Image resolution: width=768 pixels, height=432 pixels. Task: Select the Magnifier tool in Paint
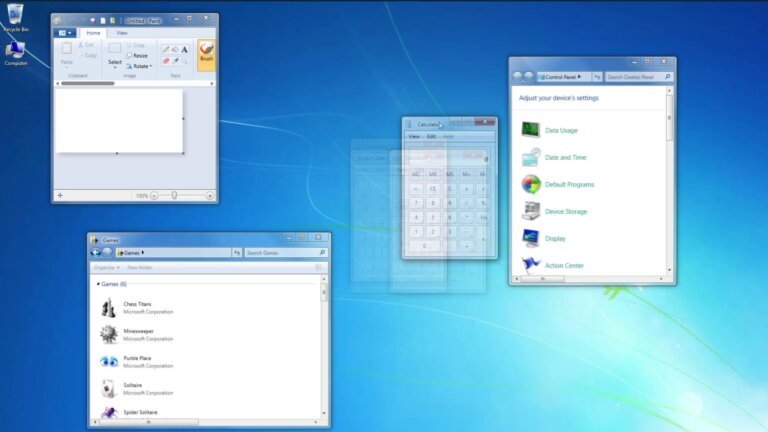click(x=185, y=61)
